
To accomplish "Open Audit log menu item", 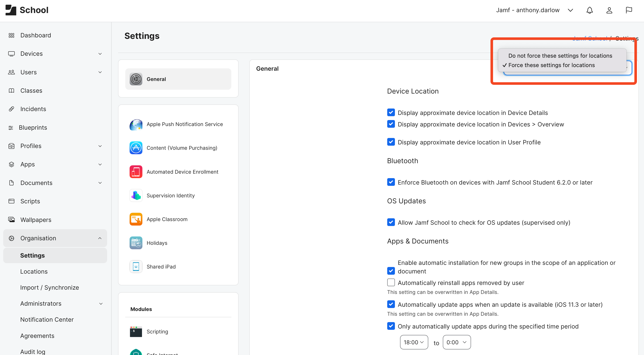I will pyautogui.click(x=33, y=352).
